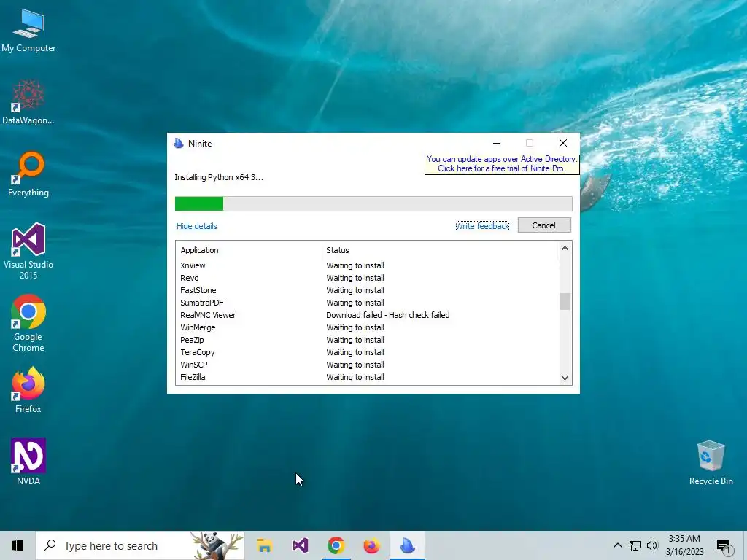Select the WinSCP row
Image resolution: width=747 pixels, height=560 pixels.
[x=367, y=365]
